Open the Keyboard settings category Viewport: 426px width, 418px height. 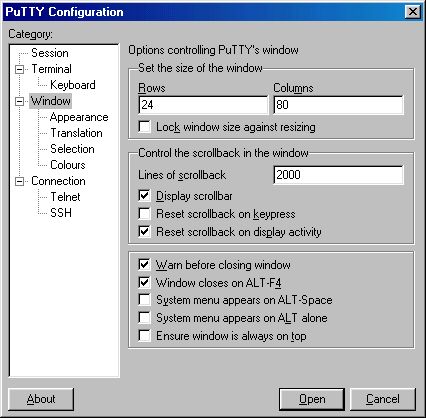[x=73, y=85]
